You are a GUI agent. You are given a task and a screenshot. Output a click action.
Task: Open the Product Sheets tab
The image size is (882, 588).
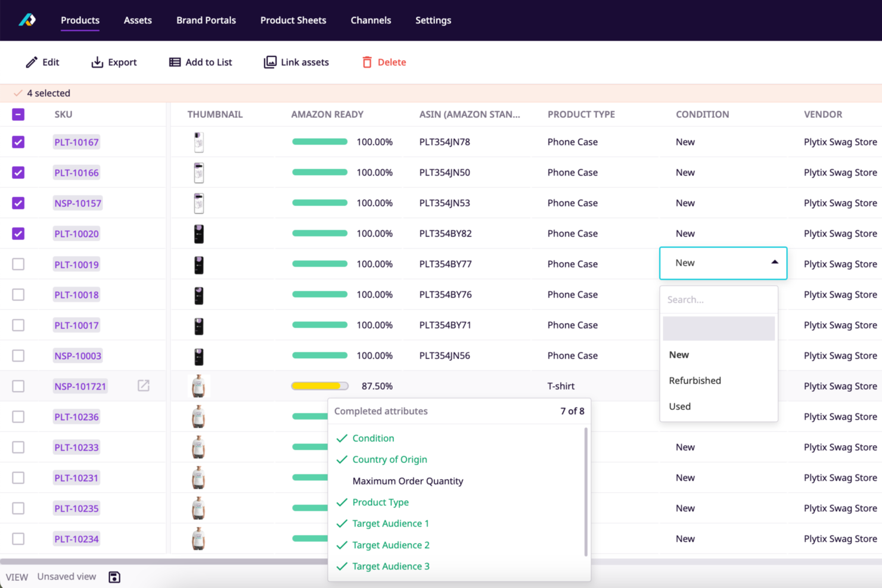pyautogui.click(x=293, y=20)
